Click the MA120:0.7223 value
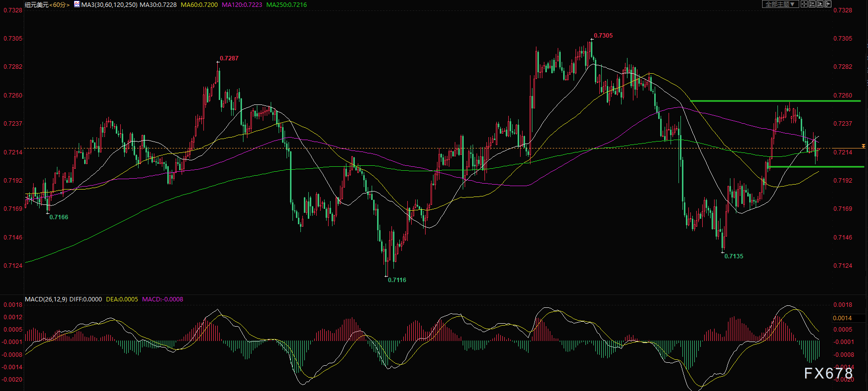The width and height of the screenshot is (868, 391). [x=242, y=4]
